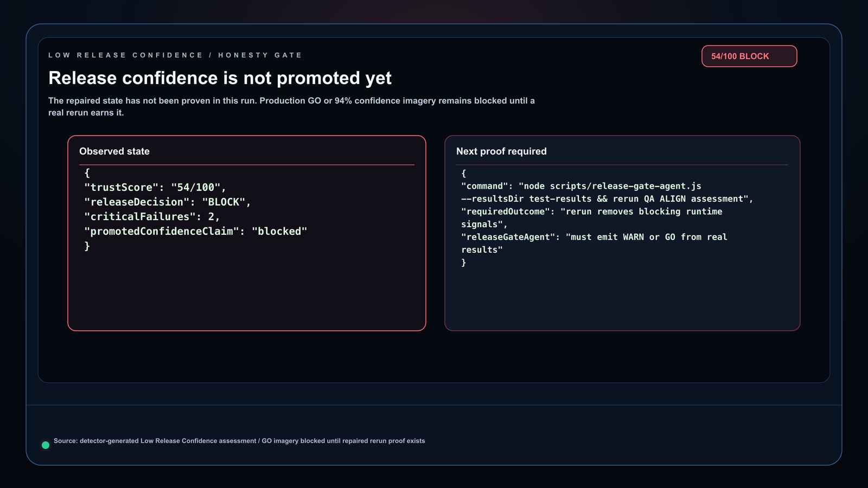Click the criticalFailures line
This screenshot has height=488, width=868.
coord(152,217)
